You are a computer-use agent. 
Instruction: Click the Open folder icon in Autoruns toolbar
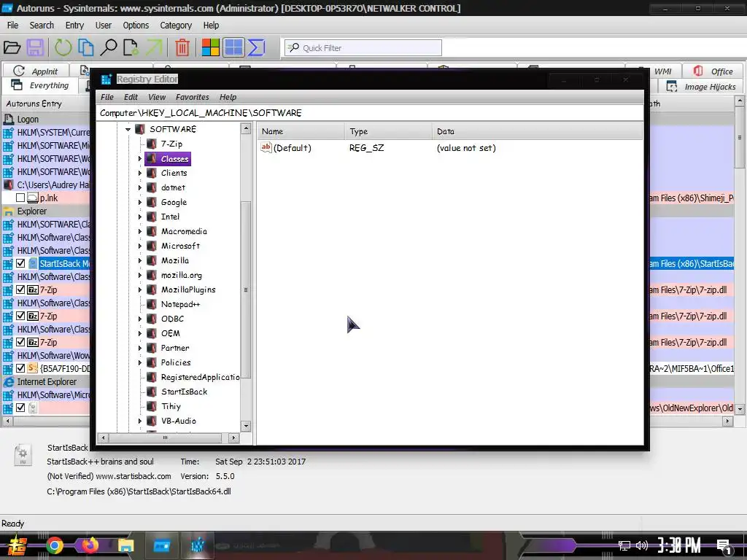coord(12,47)
